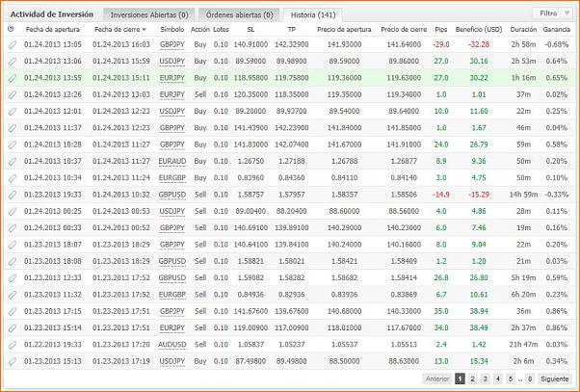Image resolution: width=580 pixels, height=392 pixels.
Task: Click the tag icon for USDJPY trade opened 12:01
Action: (13, 111)
